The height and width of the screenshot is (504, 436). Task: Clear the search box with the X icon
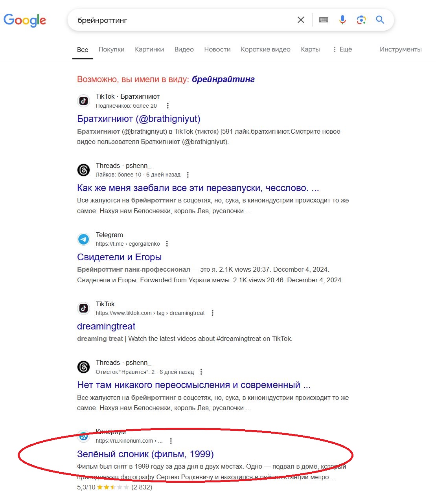pos(301,20)
